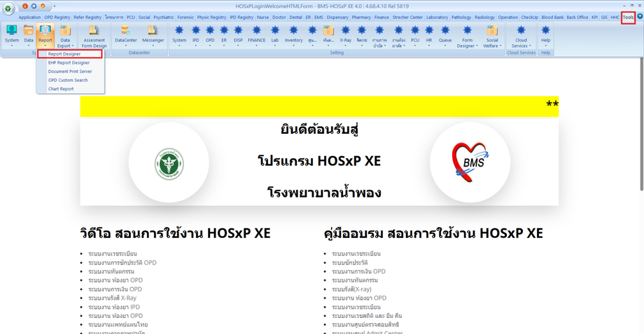
Task: Open HR settings gear button
Action: click(x=429, y=35)
